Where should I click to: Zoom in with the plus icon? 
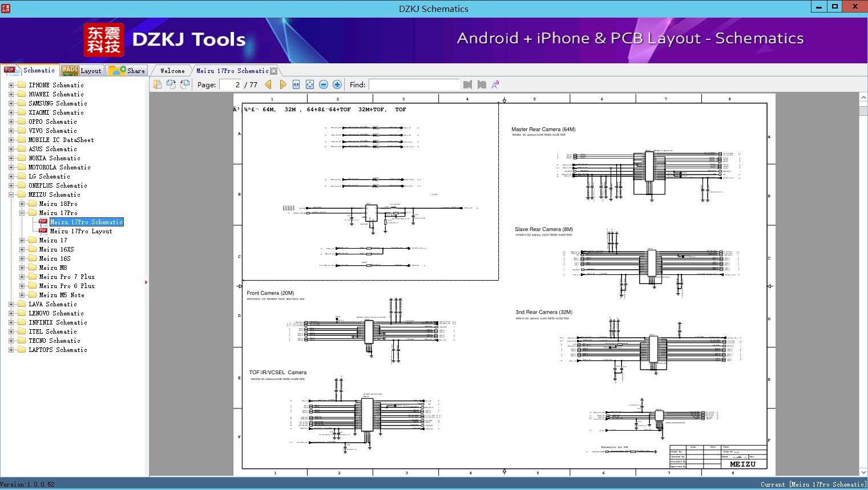(x=337, y=84)
